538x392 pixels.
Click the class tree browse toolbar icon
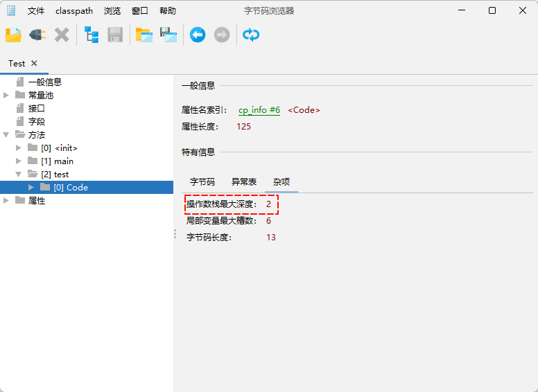92,35
